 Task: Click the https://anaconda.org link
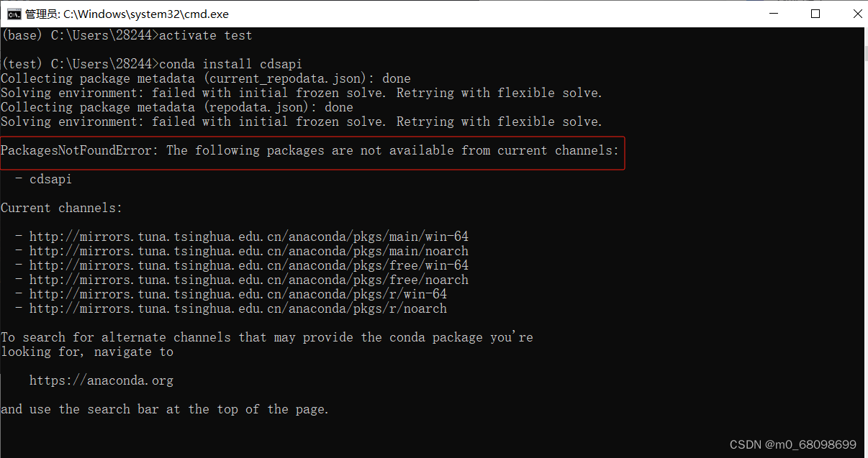tap(101, 380)
